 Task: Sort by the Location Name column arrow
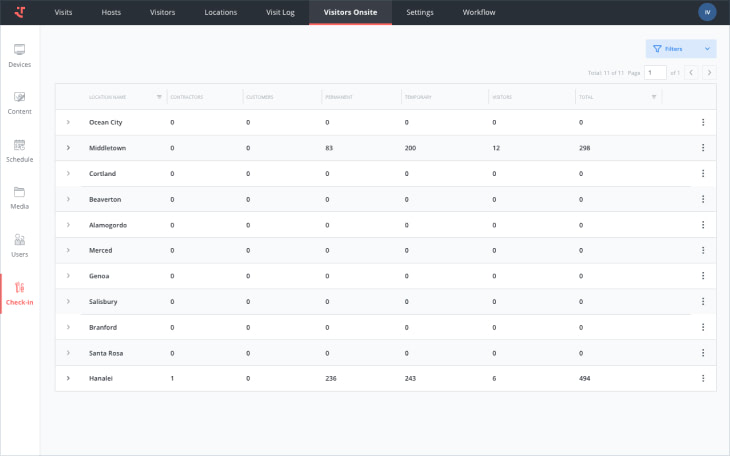click(159, 97)
